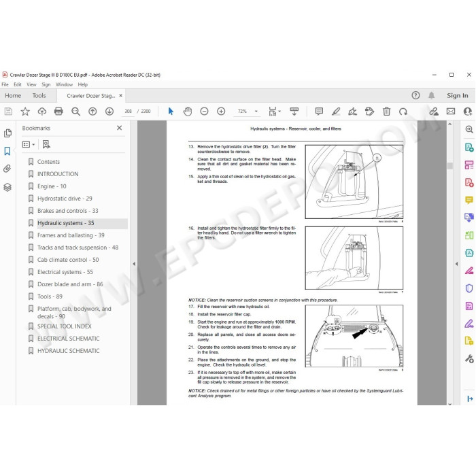Open the Sign menu

pyautogui.click(x=46, y=84)
